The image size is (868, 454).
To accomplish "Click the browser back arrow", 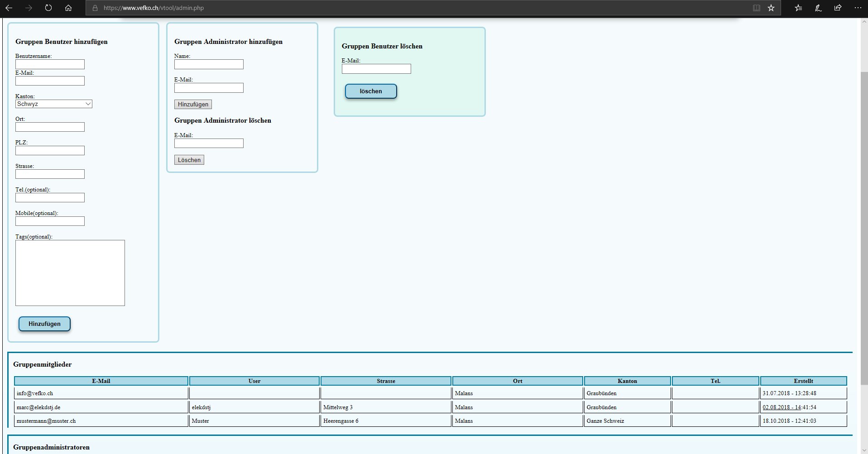I will point(9,8).
